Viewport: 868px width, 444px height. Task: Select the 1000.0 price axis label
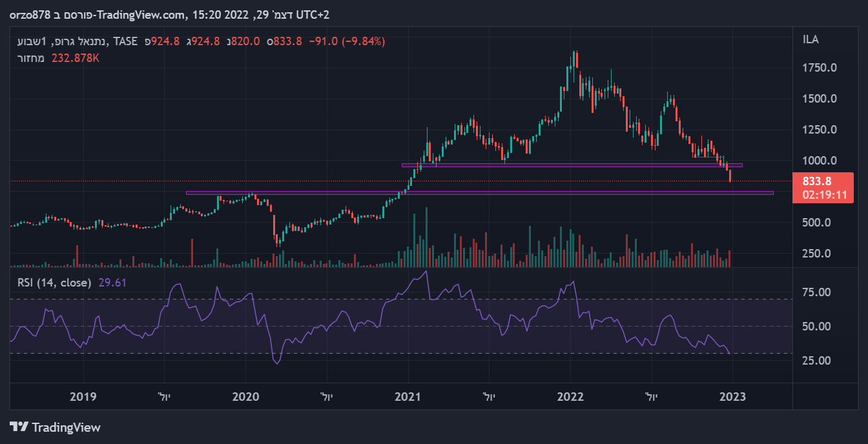(x=820, y=161)
